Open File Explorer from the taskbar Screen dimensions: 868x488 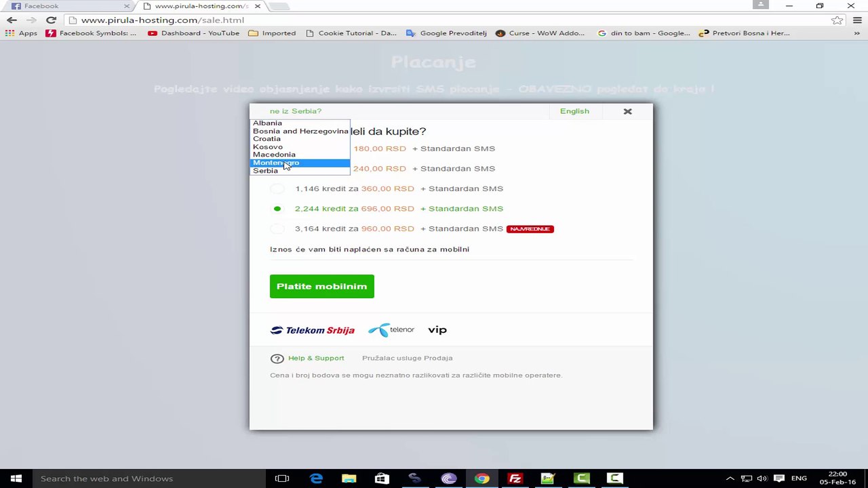[x=349, y=479]
